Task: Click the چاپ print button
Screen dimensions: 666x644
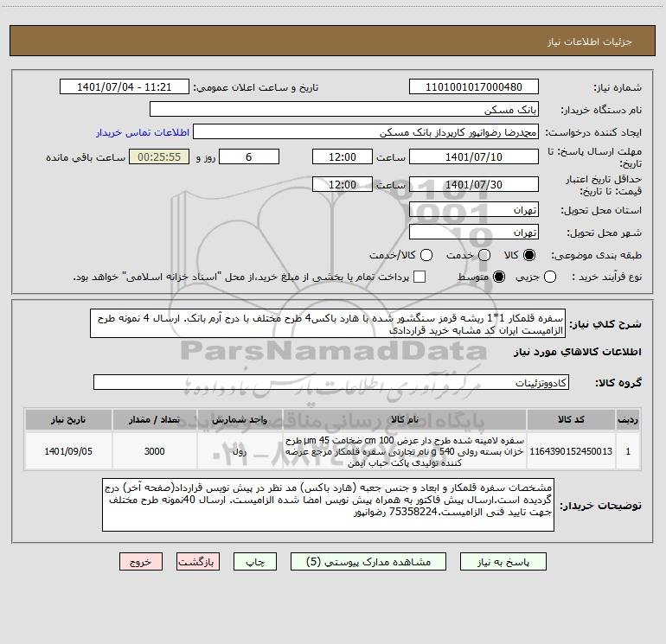Action: pyautogui.click(x=255, y=562)
